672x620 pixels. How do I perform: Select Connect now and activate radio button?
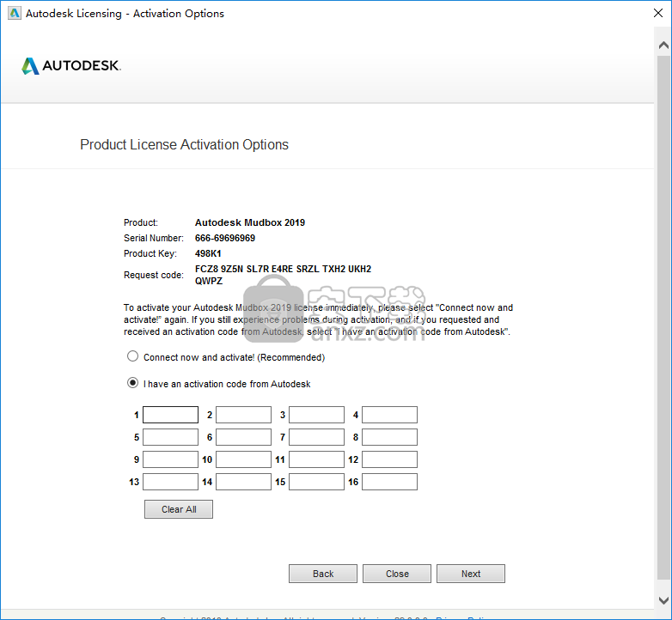133,356
